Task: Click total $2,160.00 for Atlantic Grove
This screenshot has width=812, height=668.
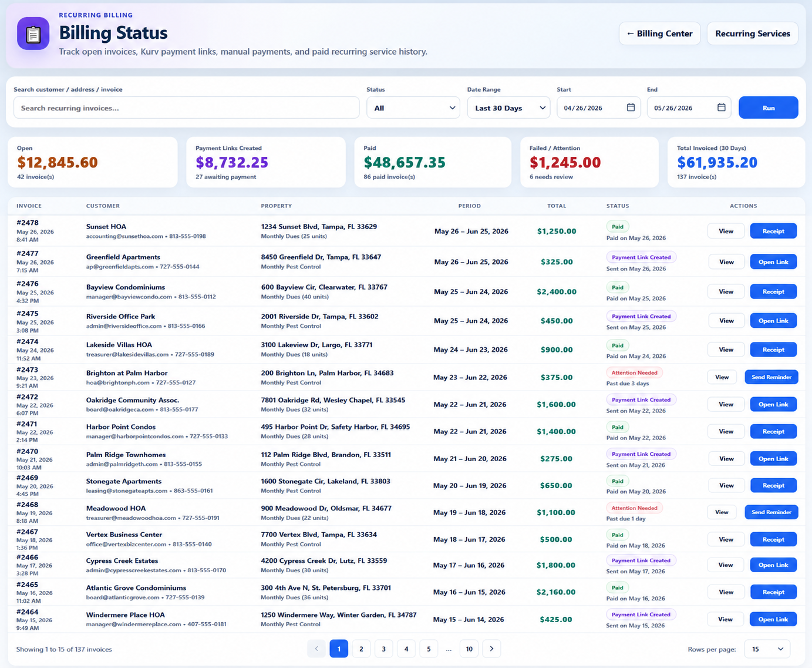Action: [556, 592]
